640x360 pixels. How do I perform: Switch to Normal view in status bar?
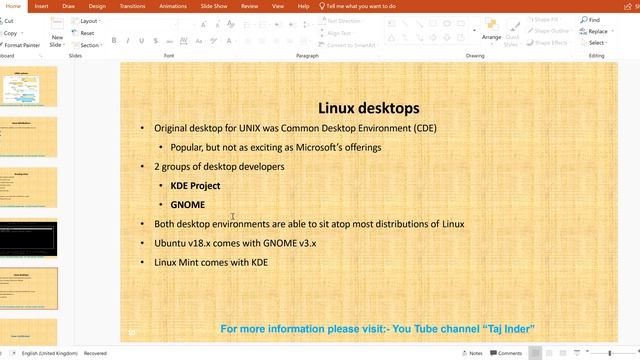tap(535, 353)
